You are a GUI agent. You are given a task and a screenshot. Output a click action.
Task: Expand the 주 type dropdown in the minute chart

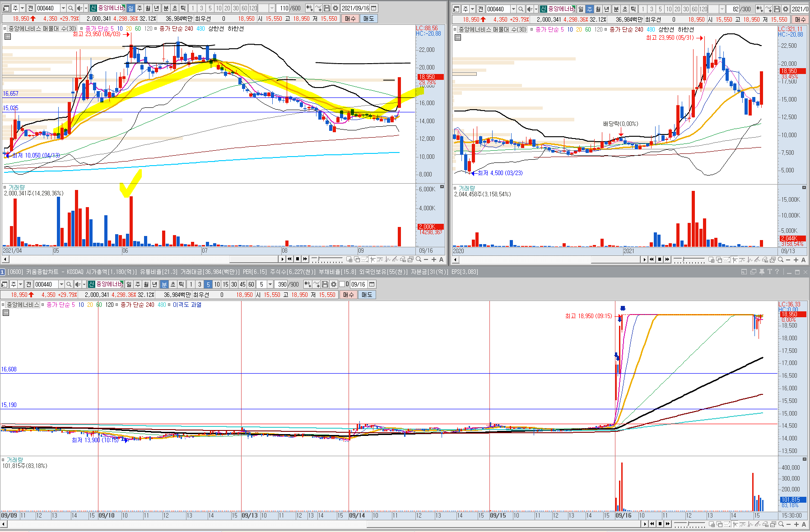pos(20,284)
